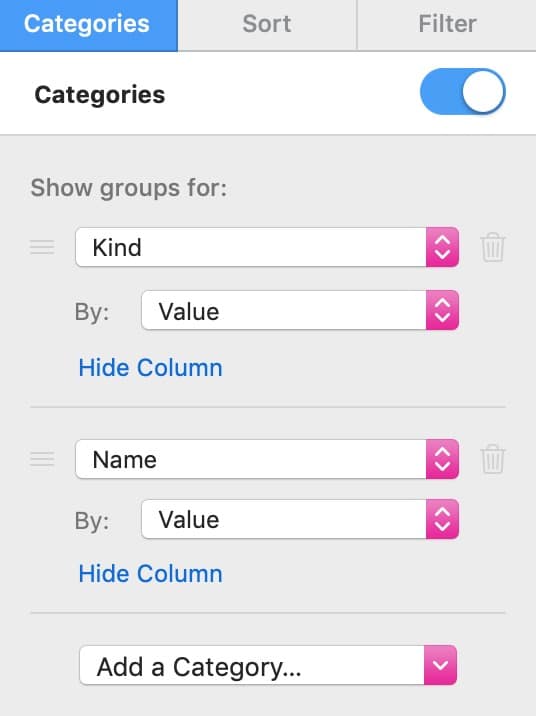
Task: Grab the reorder handle beside Kind
Action: tap(42, 247)
